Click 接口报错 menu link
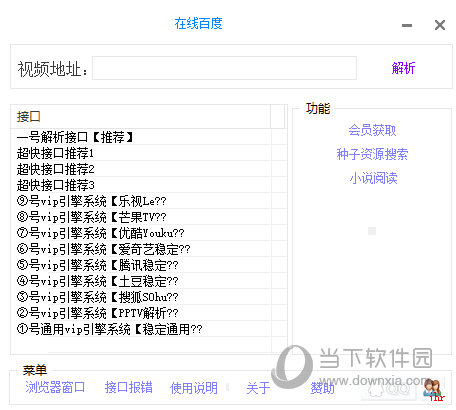The height and width of the screenshot is (410, 456). [x=128, y=388]
